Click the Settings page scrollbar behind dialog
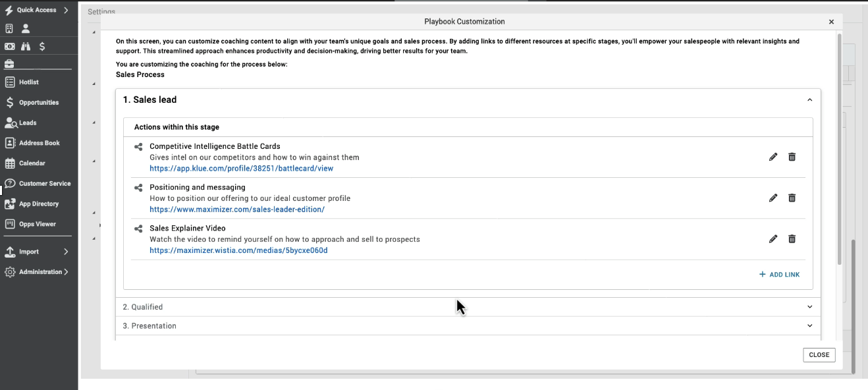868x390 pixels. 854,306
